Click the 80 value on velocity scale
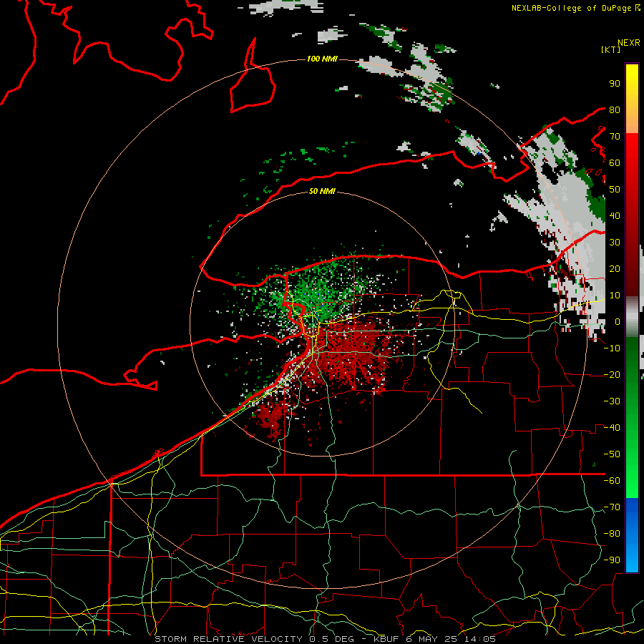644x644 pixels. coord(615,110)
